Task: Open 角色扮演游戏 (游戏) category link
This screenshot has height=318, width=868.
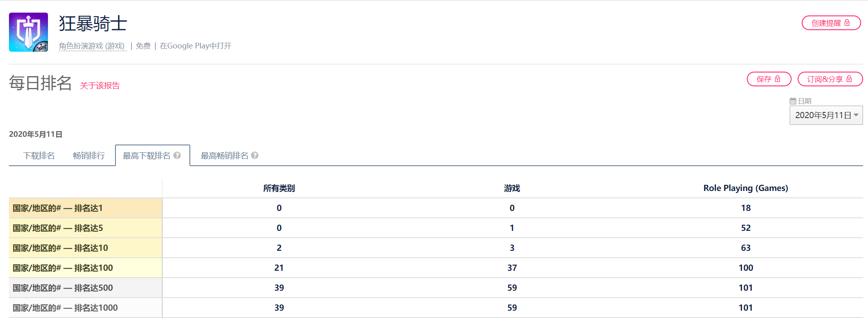Action: 92,46
